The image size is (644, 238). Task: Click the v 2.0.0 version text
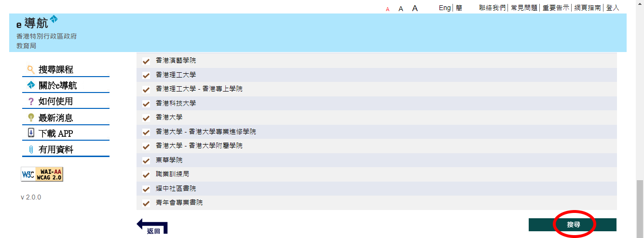click(31, 198)
